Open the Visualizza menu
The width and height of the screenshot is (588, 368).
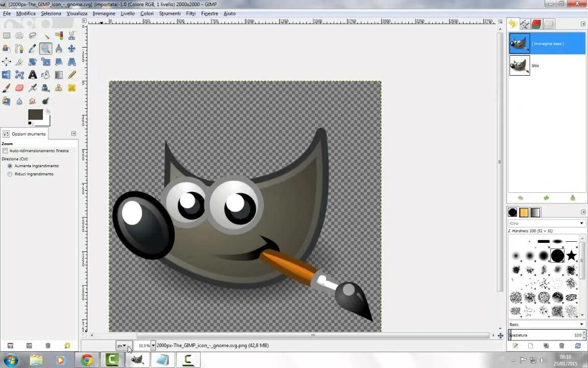pyautogui.click(x=77, y=13)
